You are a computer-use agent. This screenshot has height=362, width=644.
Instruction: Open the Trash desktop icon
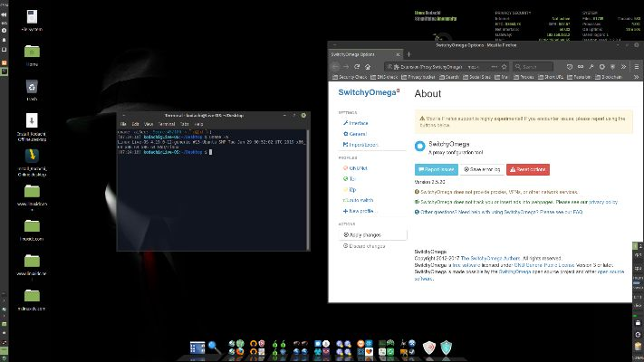tap(31, 87)
